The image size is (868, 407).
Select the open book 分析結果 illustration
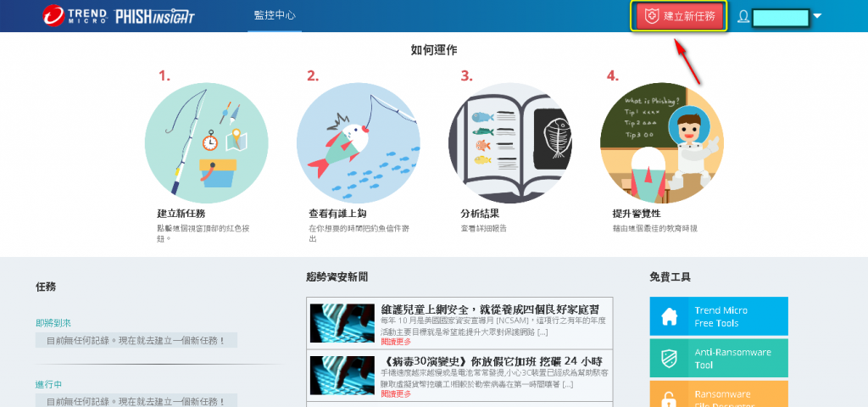coord(509,143)
